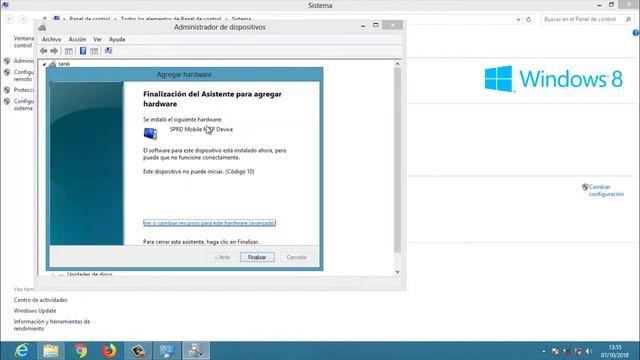Image resolution: width=640 pixels, height=360 pixels.
Task: Click the Cancelar button in Agregar hardware
Action: [x=296, y=257]
